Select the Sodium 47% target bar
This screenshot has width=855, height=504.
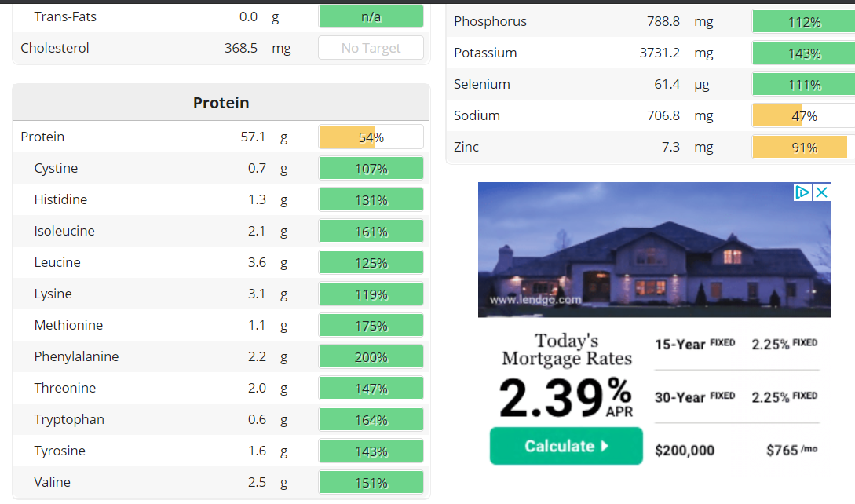(804, 116)
